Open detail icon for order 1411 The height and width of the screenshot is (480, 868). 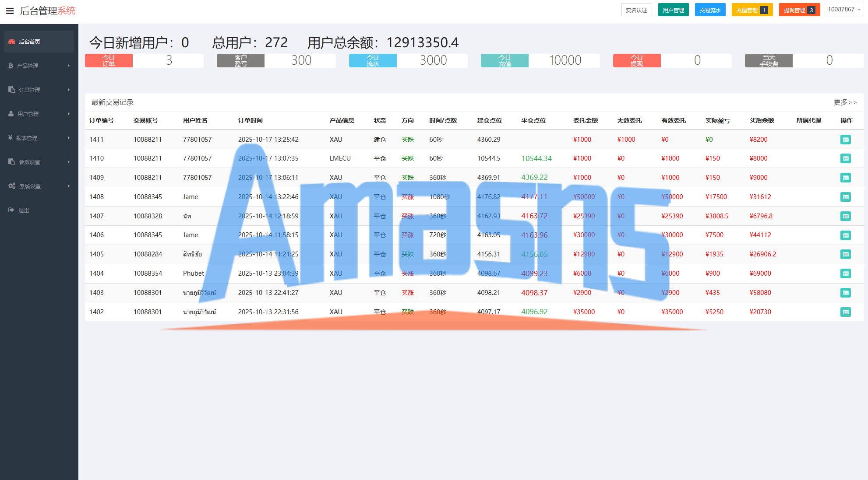tap(845, 140)
